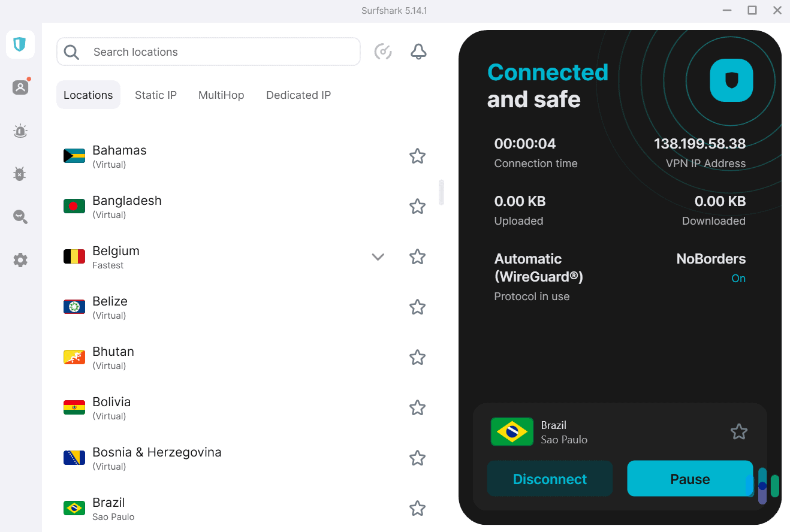
Task: Star the connected Brazil server
Action: (738, 431)
